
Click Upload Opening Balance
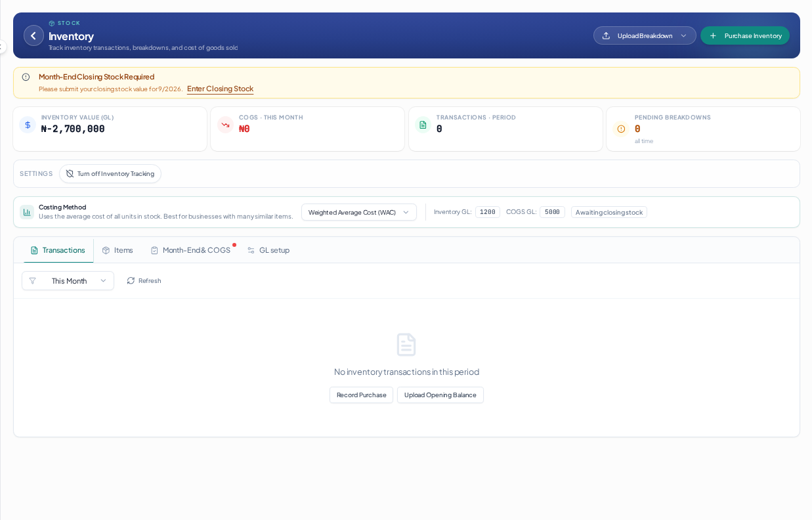tap(440, 395)
